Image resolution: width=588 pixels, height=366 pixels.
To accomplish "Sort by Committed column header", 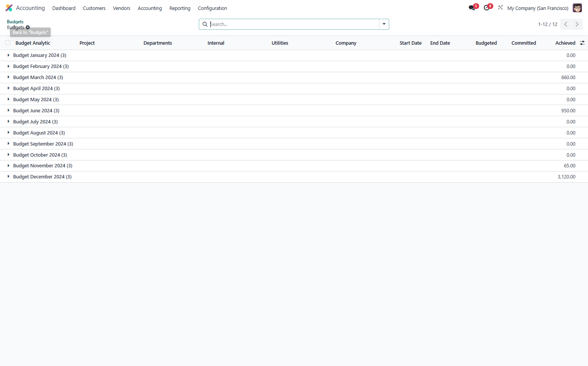I will pyautogui.click(x=524, y=43).
